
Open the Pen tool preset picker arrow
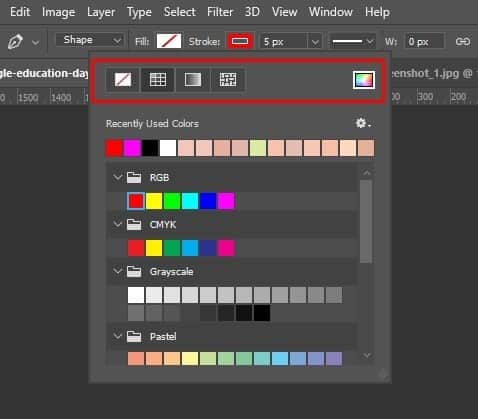tap(35, 42)
